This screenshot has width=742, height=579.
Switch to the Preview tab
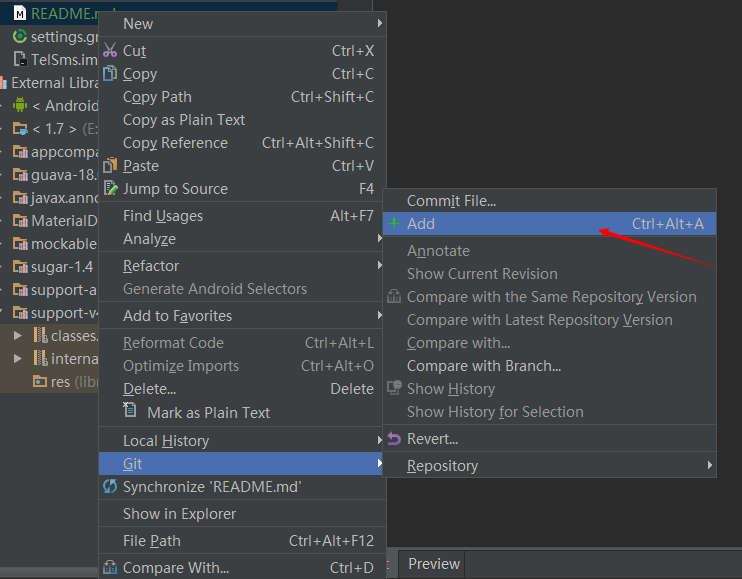pos(434,564)
